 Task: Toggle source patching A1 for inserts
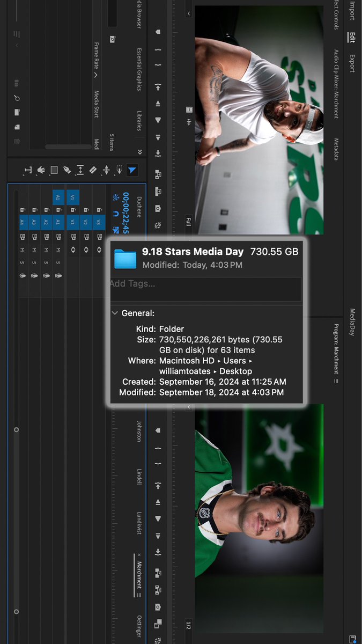[58, 197]
